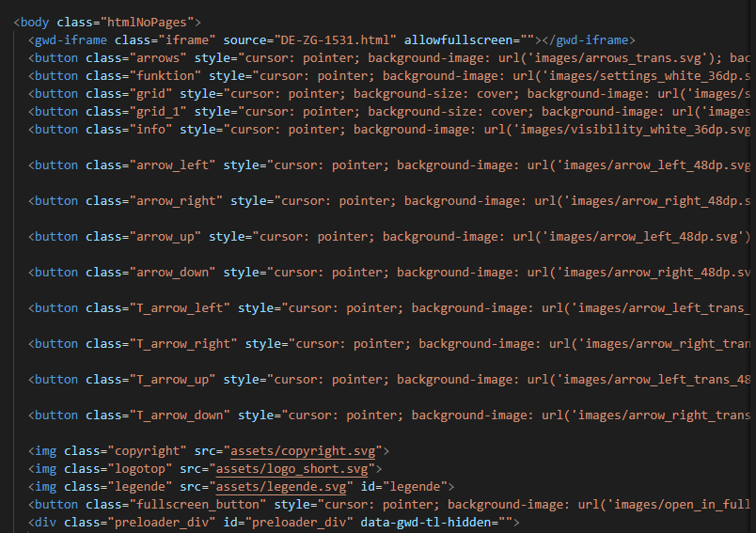Follow the assets/logo_short.svg path link
The height and width of the screenshot is (533, 756).
[x=298, y=469]
